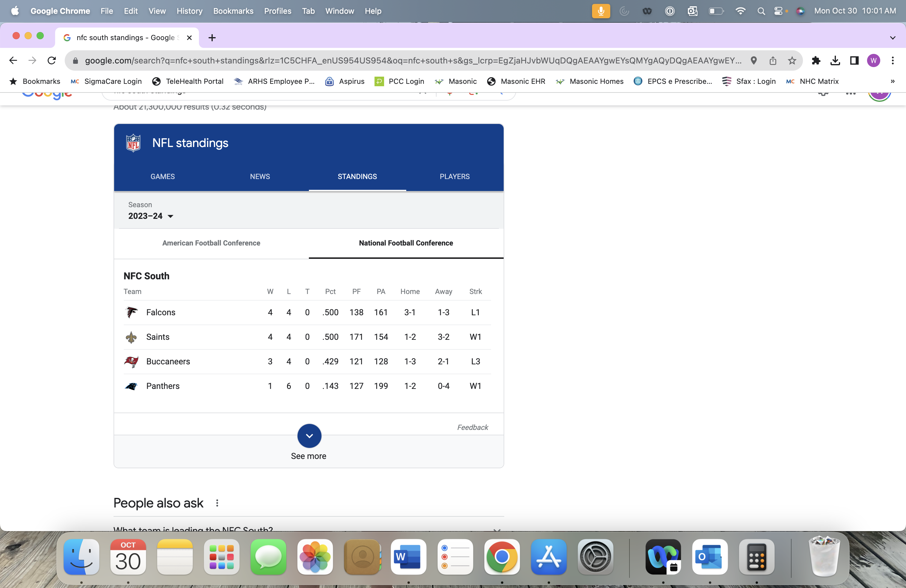
Task: Open Outlook in the dock
Action: (710, 557)
